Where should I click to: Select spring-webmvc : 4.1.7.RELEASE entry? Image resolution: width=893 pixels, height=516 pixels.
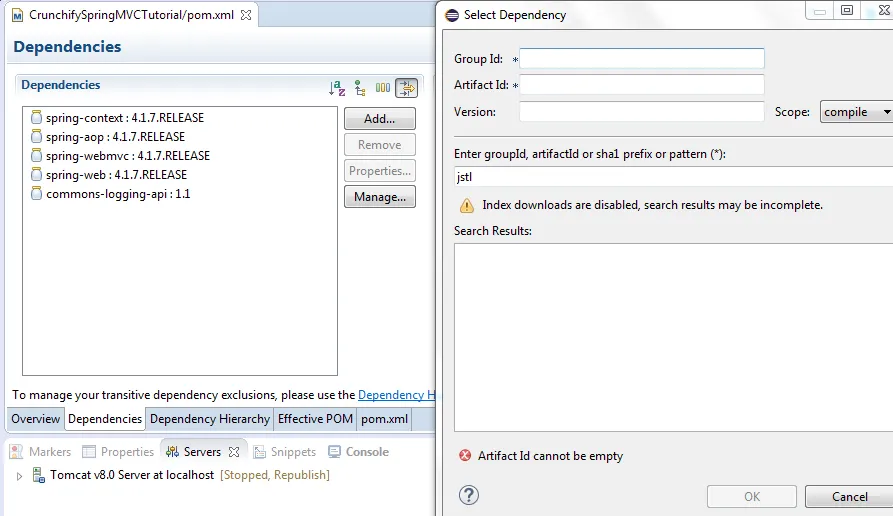point(128,155)
